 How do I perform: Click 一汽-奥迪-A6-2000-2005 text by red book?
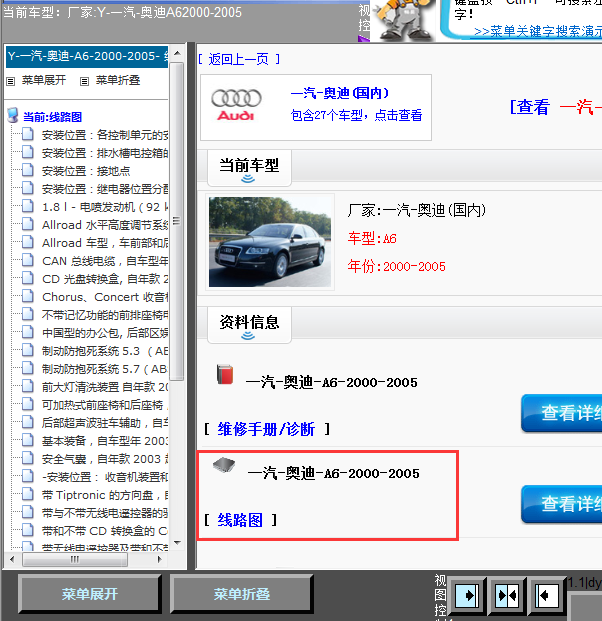coord(331,383)
